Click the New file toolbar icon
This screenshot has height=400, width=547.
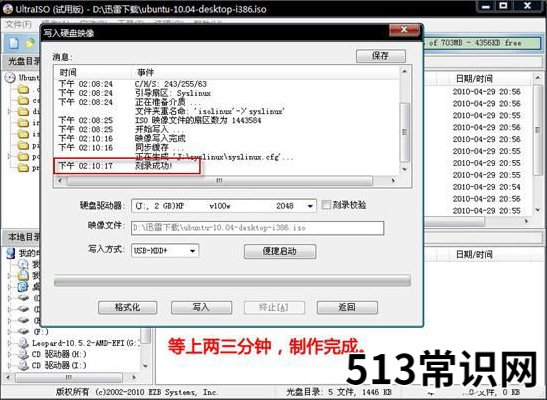click(14, 43)
